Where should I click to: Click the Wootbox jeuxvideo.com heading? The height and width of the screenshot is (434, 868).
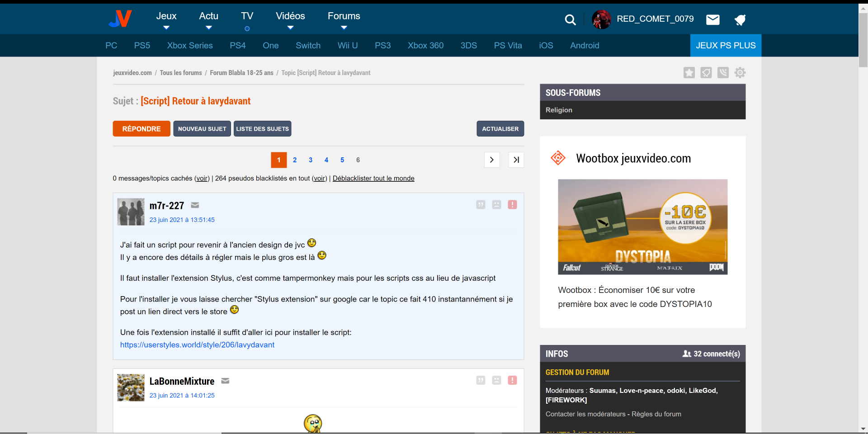click(633, 158)
